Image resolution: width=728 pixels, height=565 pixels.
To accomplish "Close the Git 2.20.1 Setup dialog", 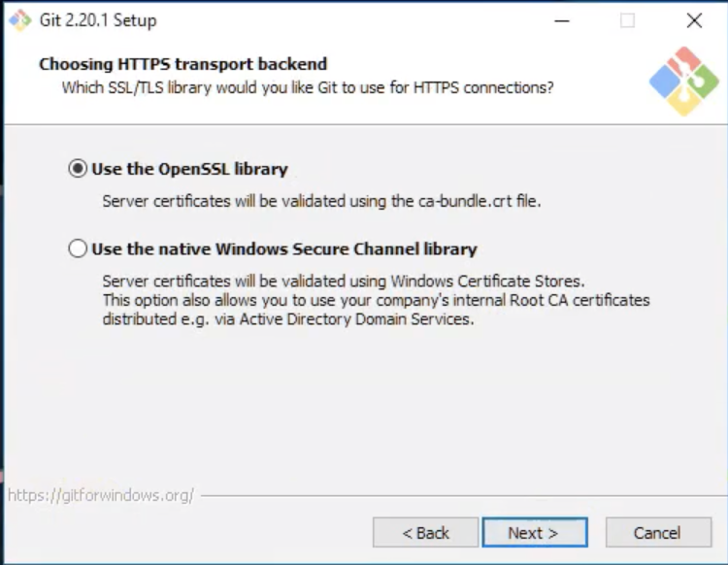I will point(694,20).
